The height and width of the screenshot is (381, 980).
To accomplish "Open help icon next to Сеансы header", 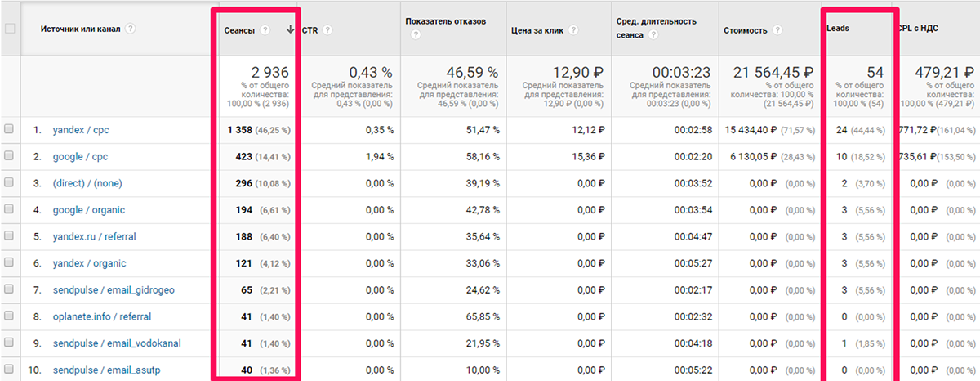I will click(x=265, y=29).
